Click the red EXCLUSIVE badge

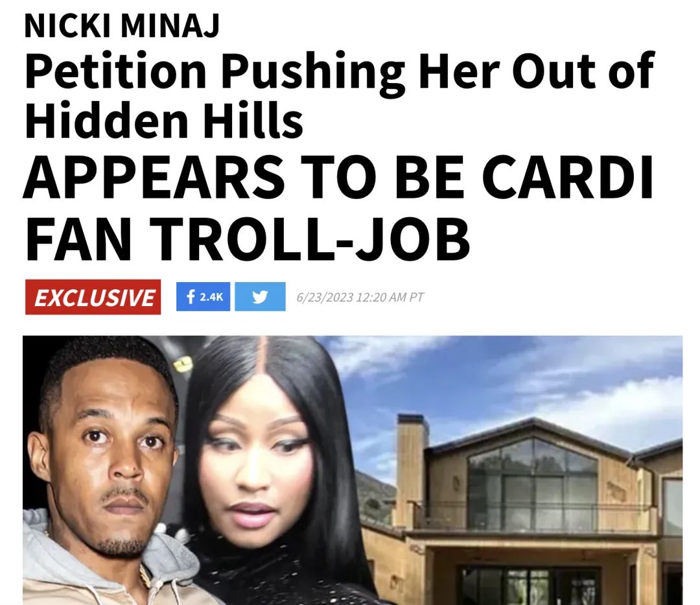pyautogui.click(x=93, y=297)
